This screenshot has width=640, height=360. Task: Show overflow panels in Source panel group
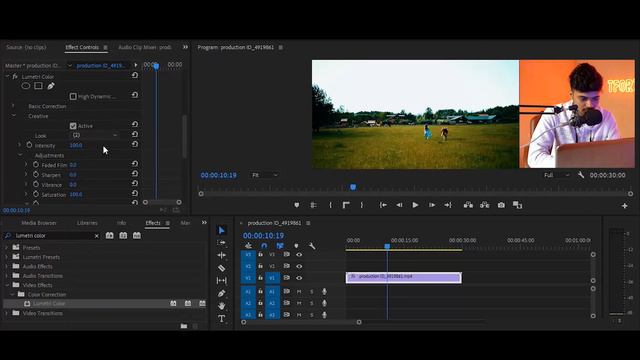[x=185, y=47]
